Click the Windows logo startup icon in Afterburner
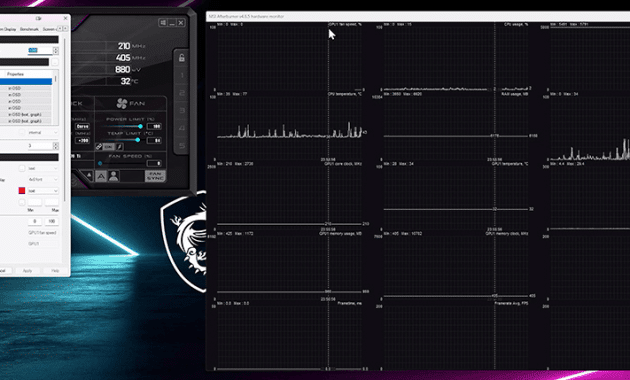Screen dimensions: 630x380 pos(163,22)
